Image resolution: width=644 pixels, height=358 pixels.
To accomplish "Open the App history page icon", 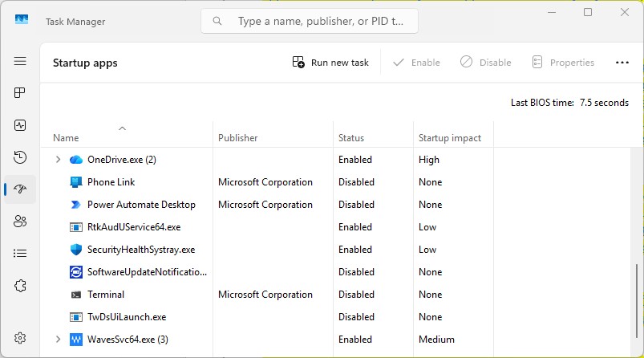I will pyautogui.click(x=20, y=157).
